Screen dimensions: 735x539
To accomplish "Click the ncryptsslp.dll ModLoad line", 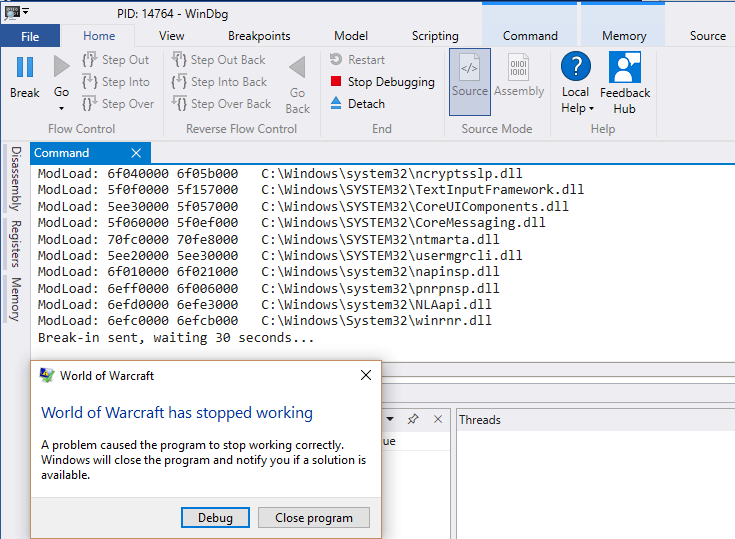I will coord(280,173).
